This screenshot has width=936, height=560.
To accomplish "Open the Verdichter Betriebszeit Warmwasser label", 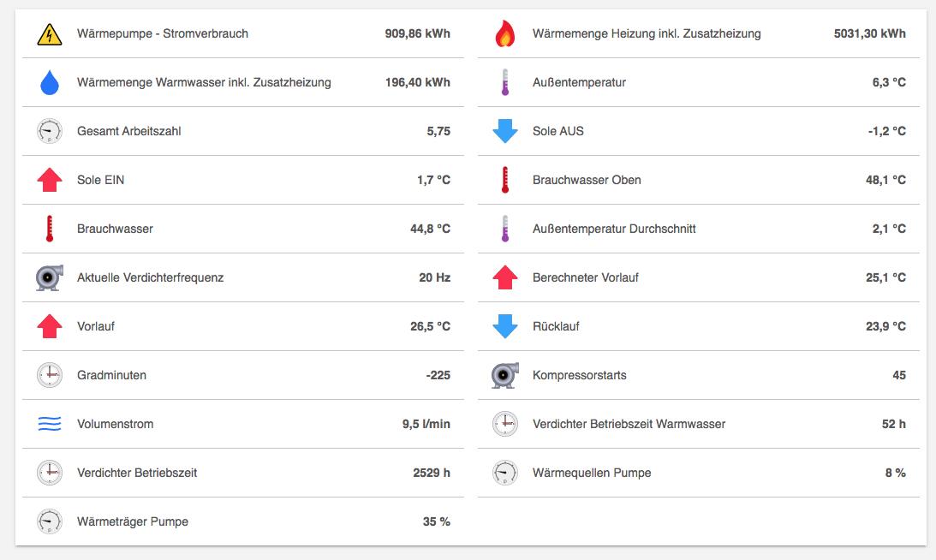I will (629, 424).
